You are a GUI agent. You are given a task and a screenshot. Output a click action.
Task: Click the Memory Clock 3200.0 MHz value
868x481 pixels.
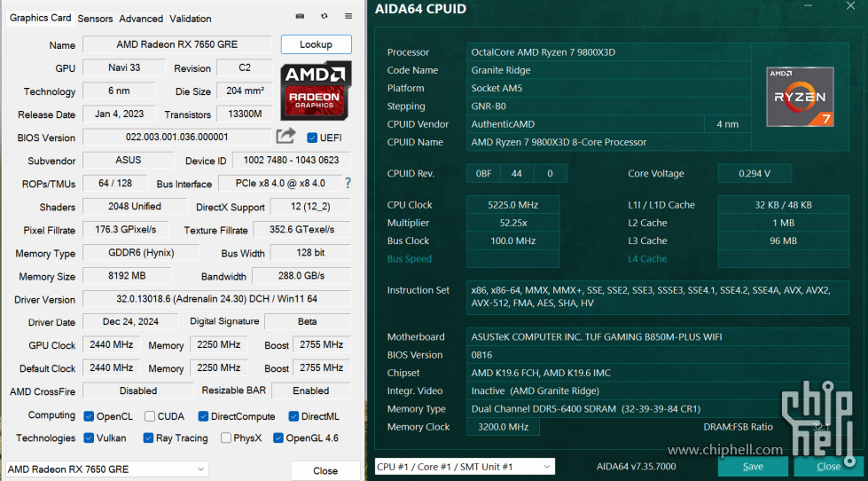coord(503,427)
